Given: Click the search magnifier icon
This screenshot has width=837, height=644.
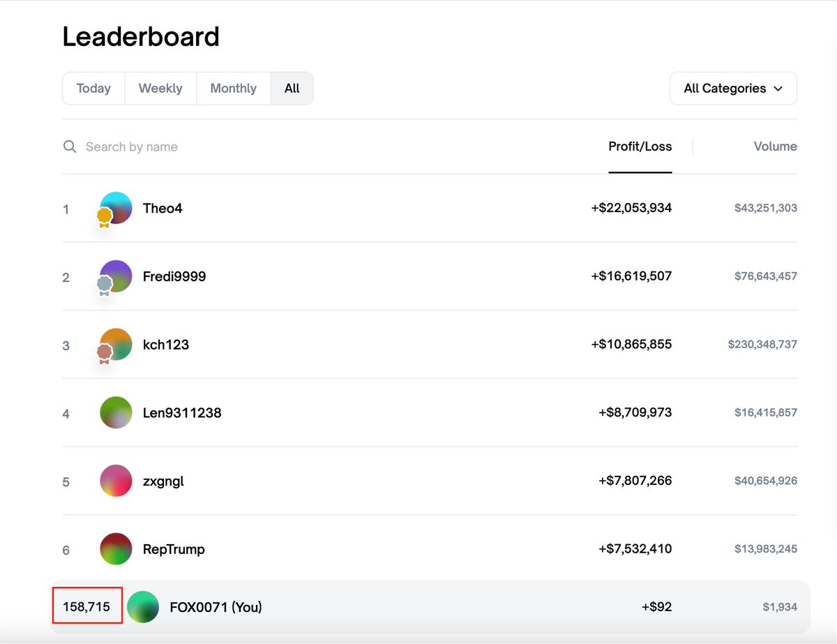Looking at the screenshot, I should pyautogui.click(x=70, y=147).
